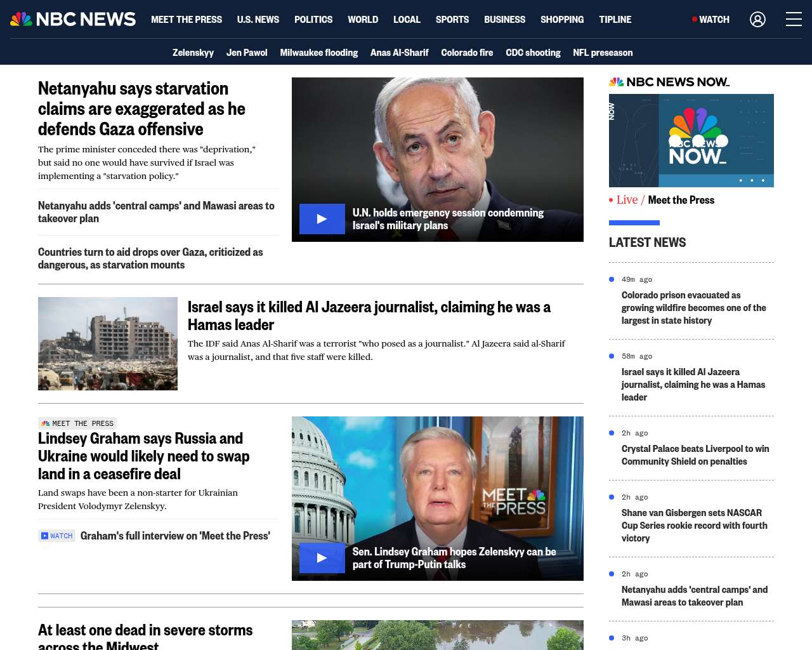Viewport: 812px width, 650px height.
Task: Click the IDF said Anas Al-Sharif summary text
Action: pos(376,350)
